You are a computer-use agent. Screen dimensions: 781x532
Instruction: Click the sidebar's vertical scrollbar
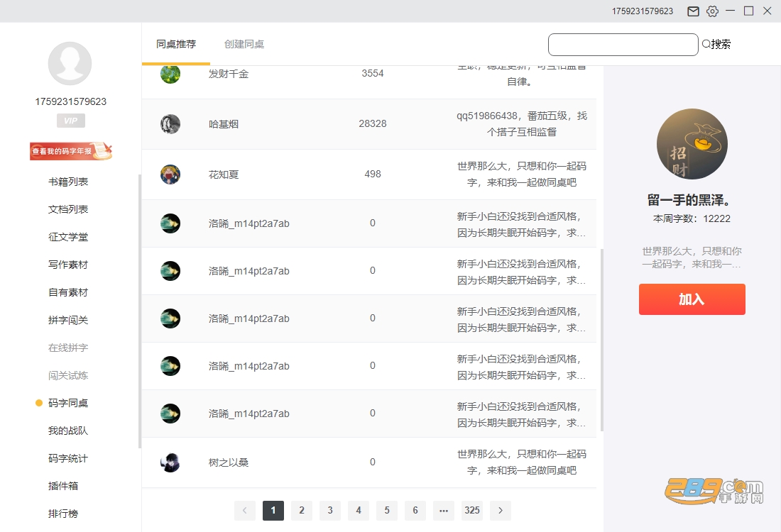[139, 311]
